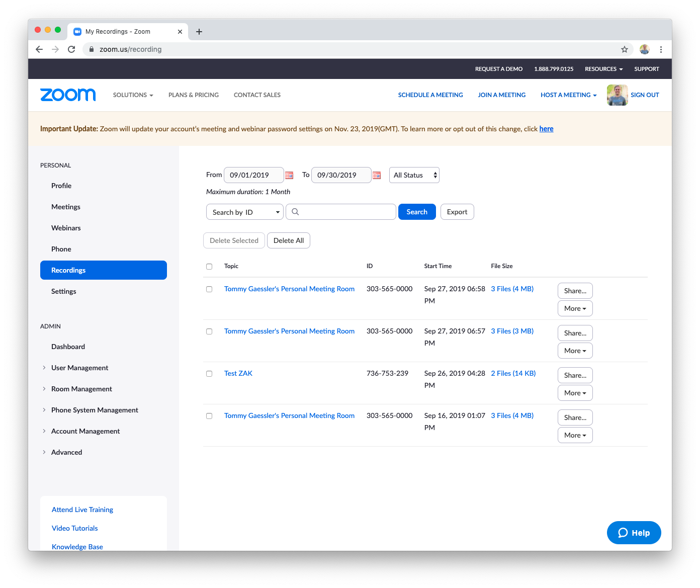Open a new browser tab
The width and height of the screenshot is (700, 588).
(199, 32)
